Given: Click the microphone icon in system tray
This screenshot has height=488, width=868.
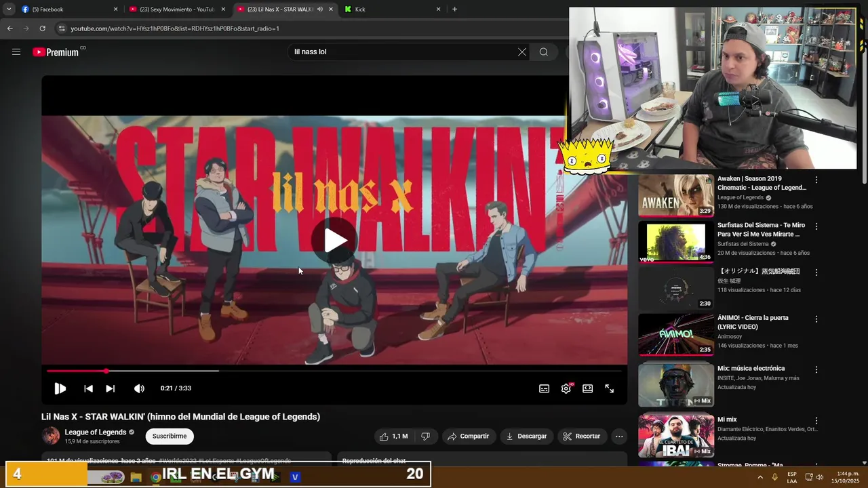Looking at the screenshot, I should click(774, 476).
